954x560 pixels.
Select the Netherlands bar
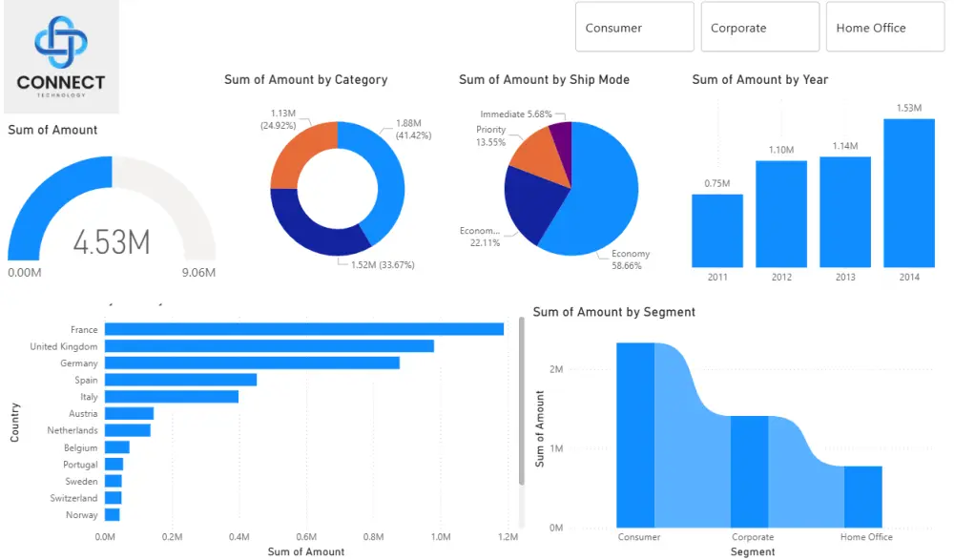(128, 430)
